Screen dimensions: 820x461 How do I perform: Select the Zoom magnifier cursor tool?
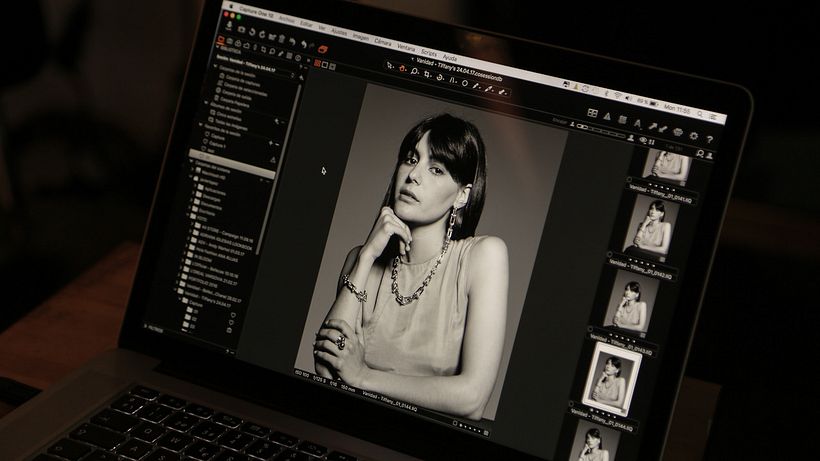(x=414, y=72)
